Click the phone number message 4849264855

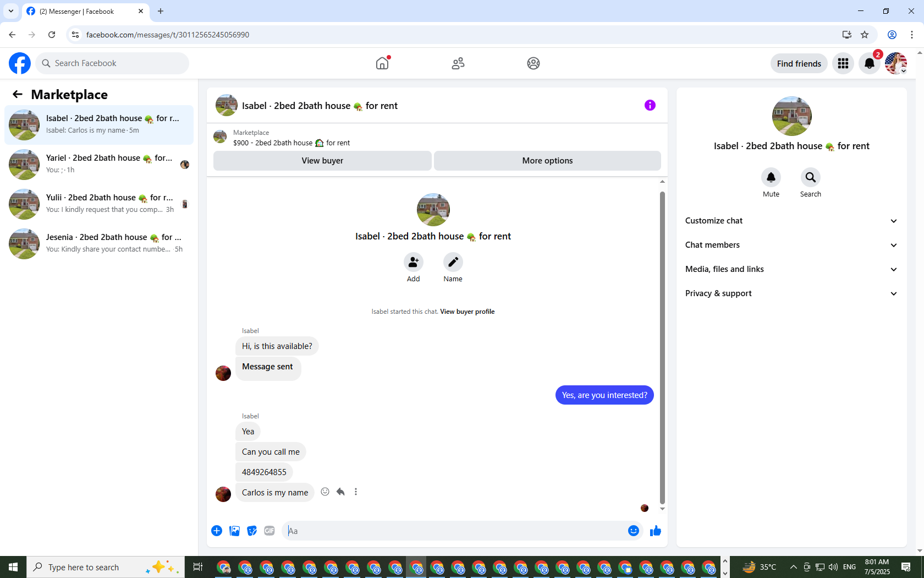click(x=264, y=472)
